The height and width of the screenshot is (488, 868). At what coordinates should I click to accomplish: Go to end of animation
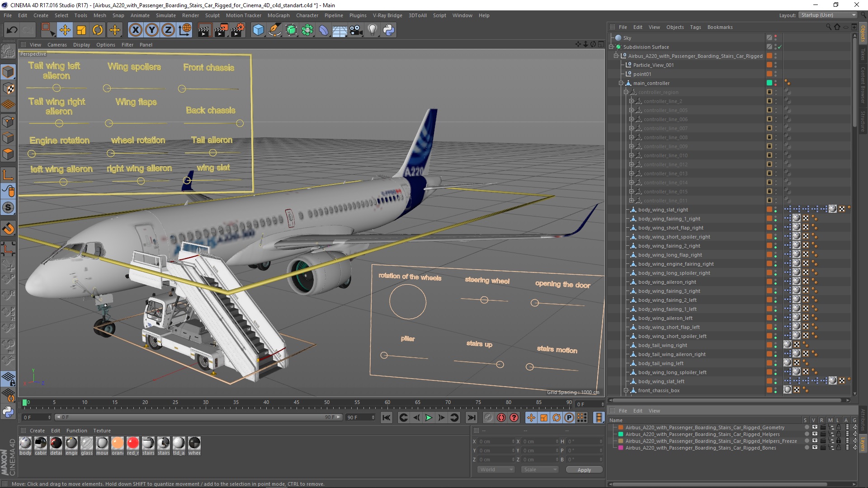(472, 418)
